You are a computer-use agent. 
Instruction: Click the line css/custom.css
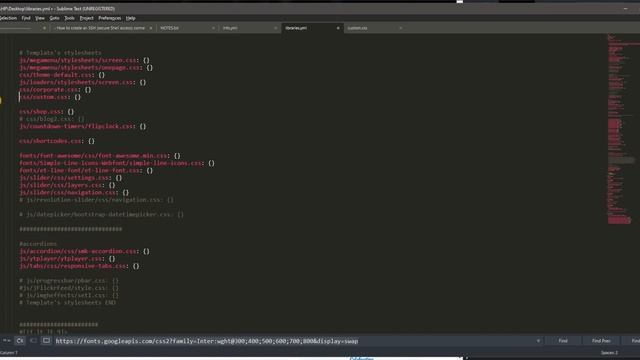50,97
